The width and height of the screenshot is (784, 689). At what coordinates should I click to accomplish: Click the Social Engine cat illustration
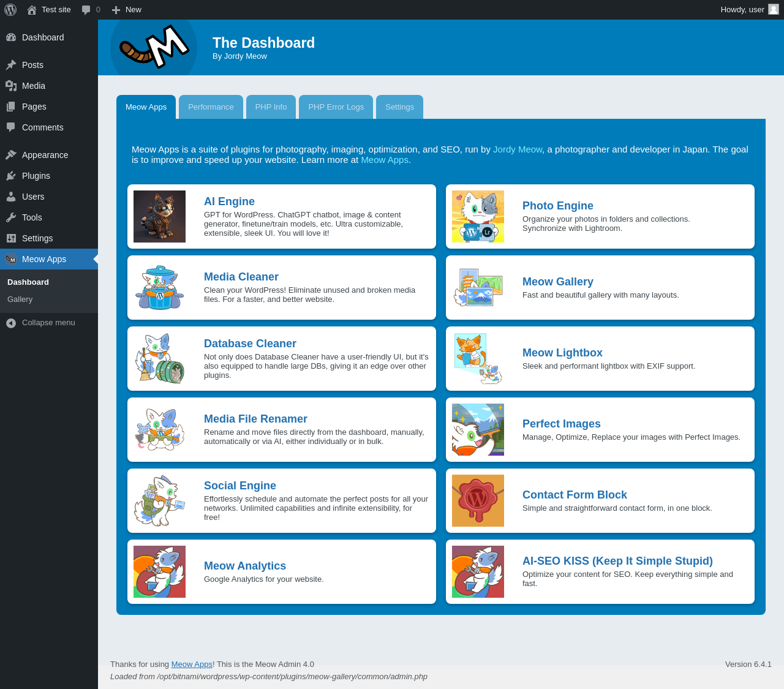159,500
